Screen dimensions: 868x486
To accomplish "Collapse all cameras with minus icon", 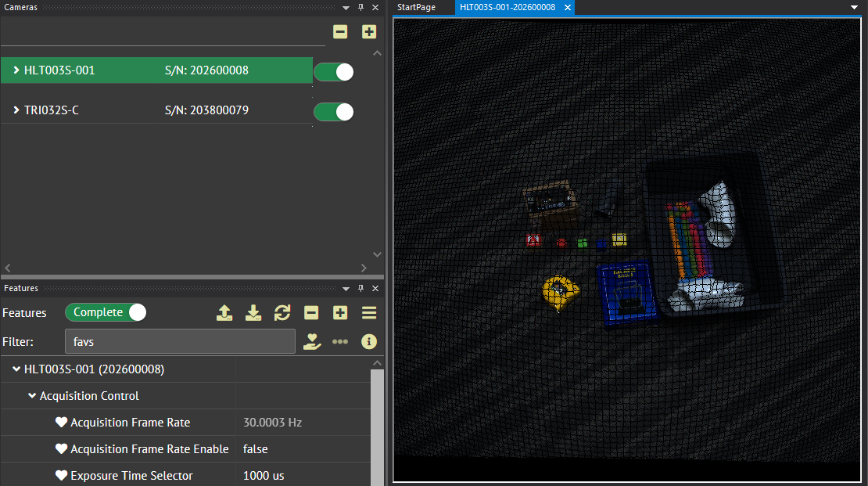I will click(x=340, y=32).
